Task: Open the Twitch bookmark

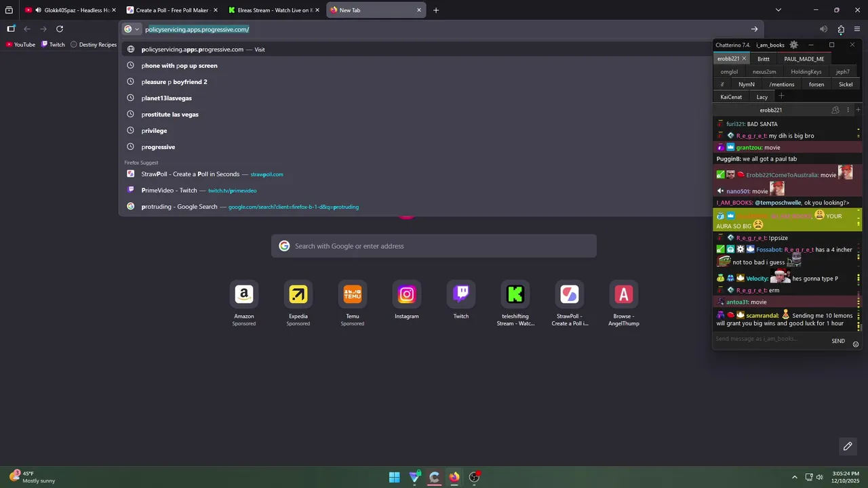Action: point(53,45)
